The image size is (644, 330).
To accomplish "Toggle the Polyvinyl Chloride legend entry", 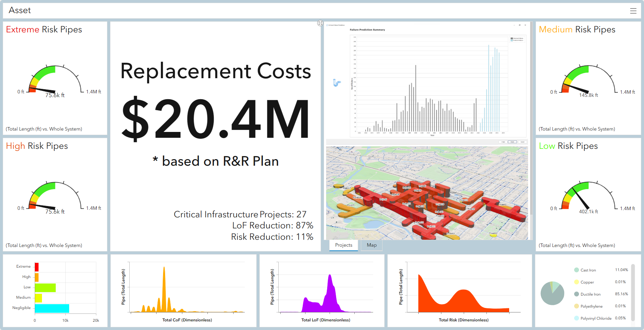I will [596, 318].
